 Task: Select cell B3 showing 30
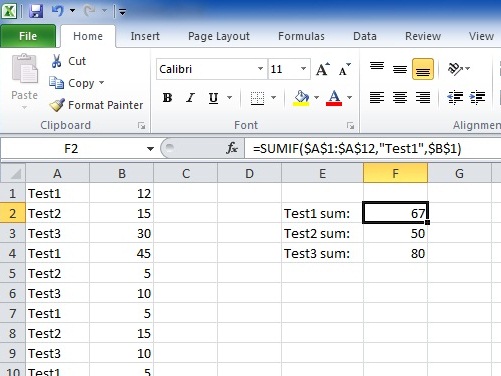(121, 233)
